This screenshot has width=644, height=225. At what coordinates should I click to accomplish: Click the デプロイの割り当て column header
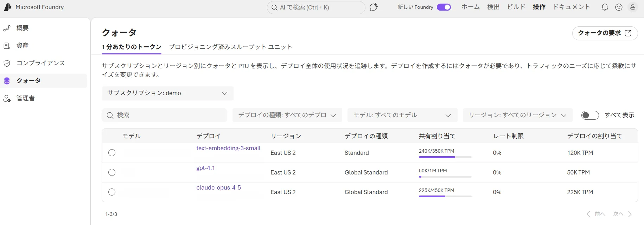pyautogui.click(x=594, y=136)
